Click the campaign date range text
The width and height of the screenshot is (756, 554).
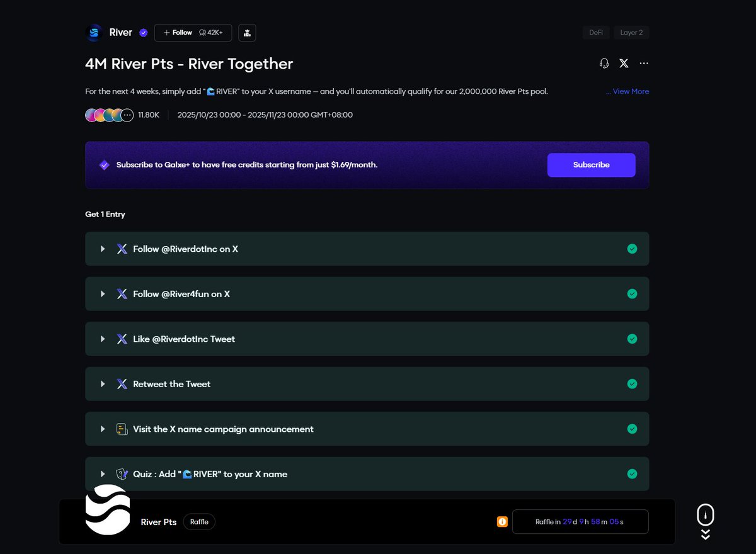click(x=265, y=115)
